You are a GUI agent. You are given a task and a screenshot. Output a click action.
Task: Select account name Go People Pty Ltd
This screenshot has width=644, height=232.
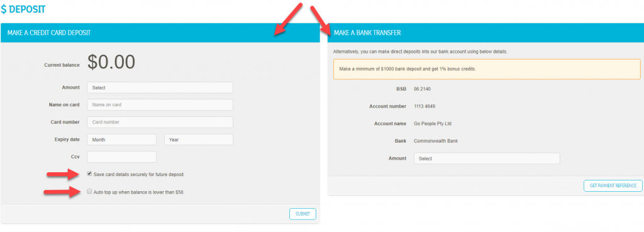pos(433,124)
